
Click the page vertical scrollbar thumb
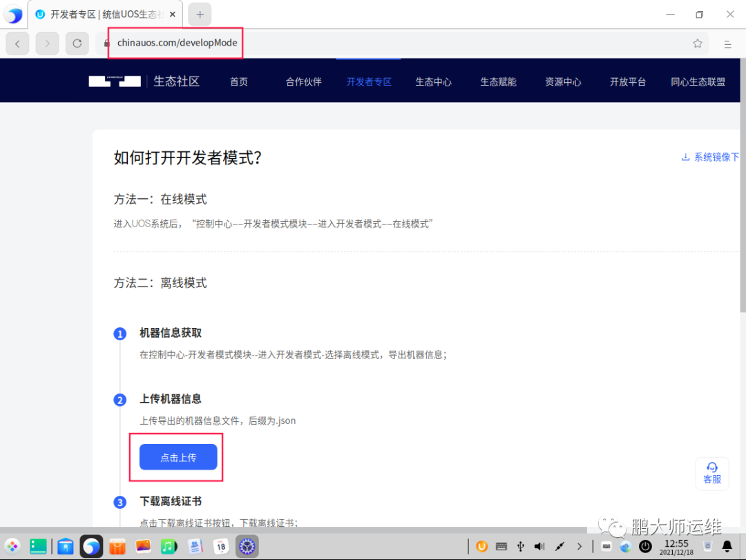743,186
